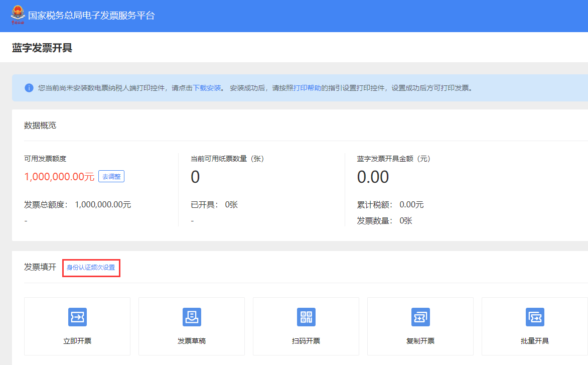Open 立即开票 via its ticket icon

(x=77, y=317)
